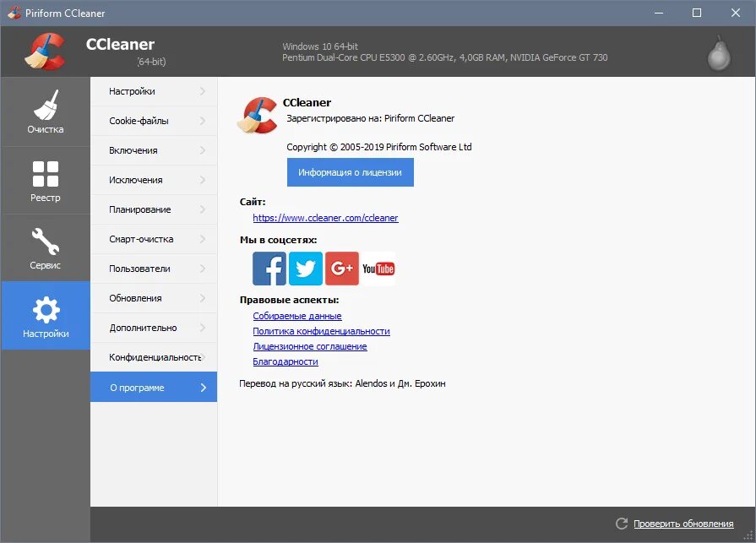Select the Настройки gear in sidebar
Viewport: 756px width, 543px height.
[x=46, y=316]
